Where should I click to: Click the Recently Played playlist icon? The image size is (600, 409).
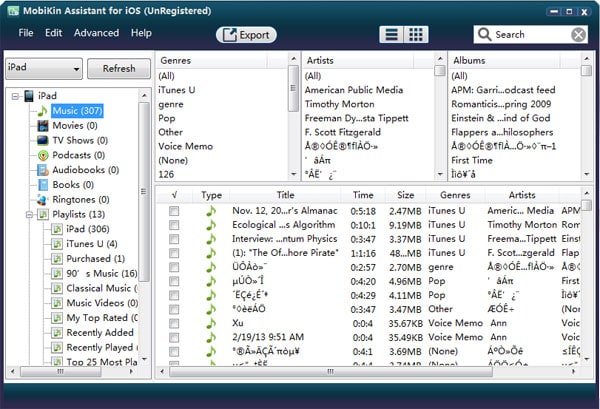[57, 347]
